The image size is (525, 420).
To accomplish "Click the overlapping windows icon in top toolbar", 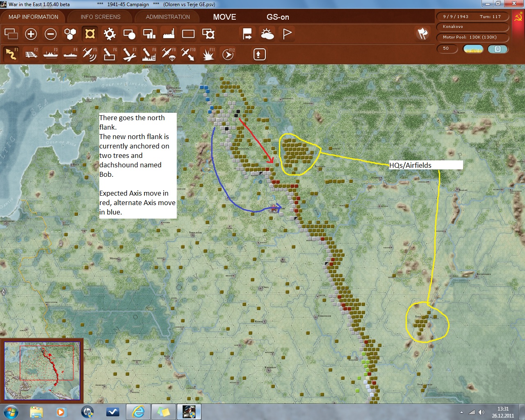I will coord(11,34).
